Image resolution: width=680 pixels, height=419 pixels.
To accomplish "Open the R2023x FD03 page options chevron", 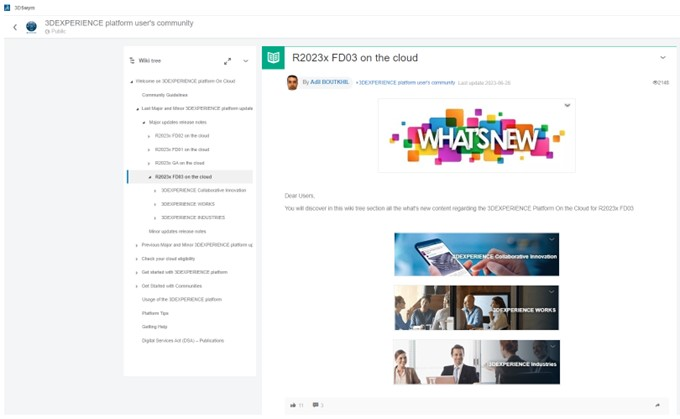I will (x=663, y=57).
